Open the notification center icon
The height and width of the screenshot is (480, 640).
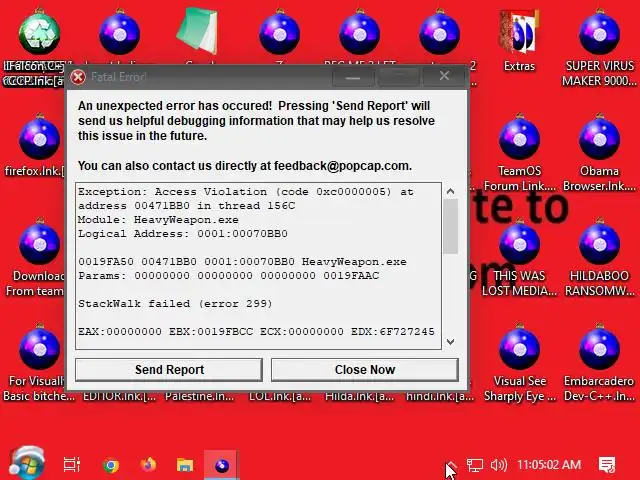[x=607, y=465]
